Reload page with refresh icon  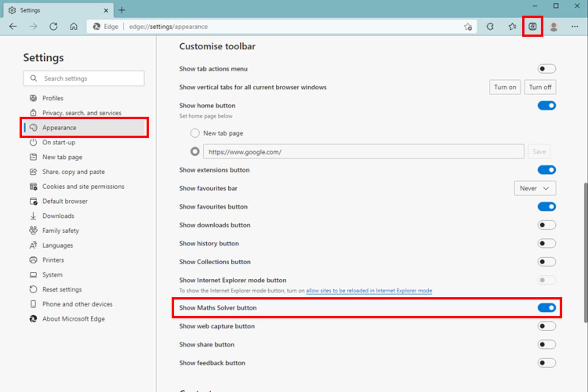[54, 27]
